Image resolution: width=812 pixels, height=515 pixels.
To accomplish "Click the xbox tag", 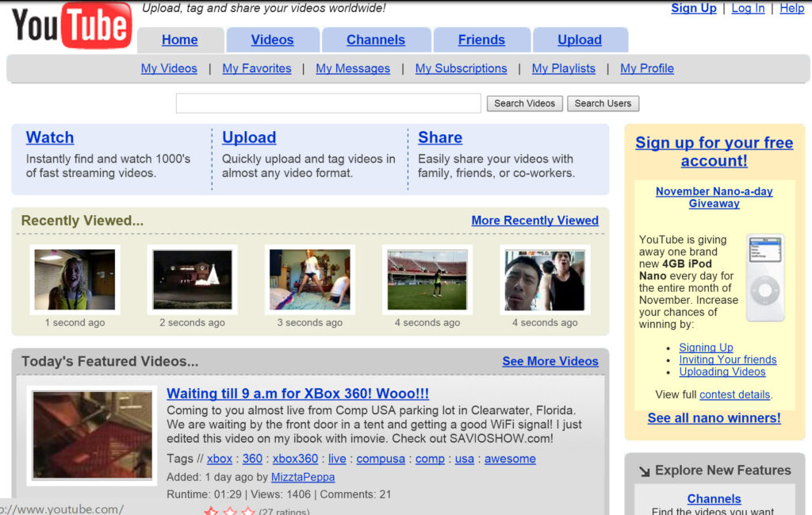I will tap(220, 459).
